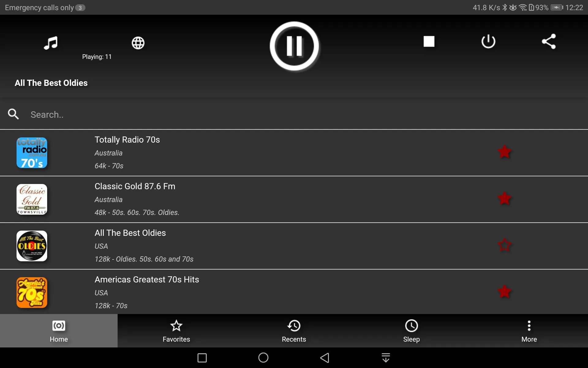Image resolution: width=588 pixels, height=368 pixels.
Task: Open the Favorites tab
Action: (x=176, y=331)
